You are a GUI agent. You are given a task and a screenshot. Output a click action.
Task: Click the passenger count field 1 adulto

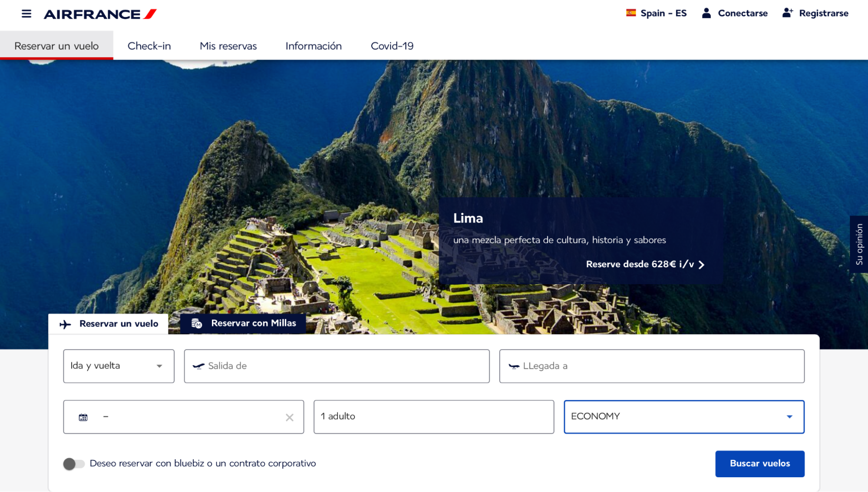pyautogui.click(x=434, y=416)
